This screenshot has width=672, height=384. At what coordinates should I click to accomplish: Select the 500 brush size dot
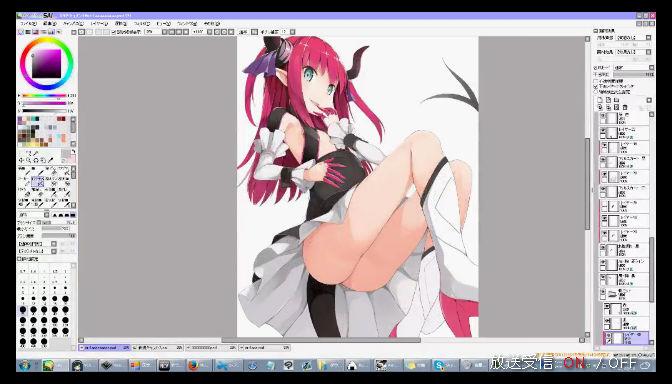coord(44,342)
